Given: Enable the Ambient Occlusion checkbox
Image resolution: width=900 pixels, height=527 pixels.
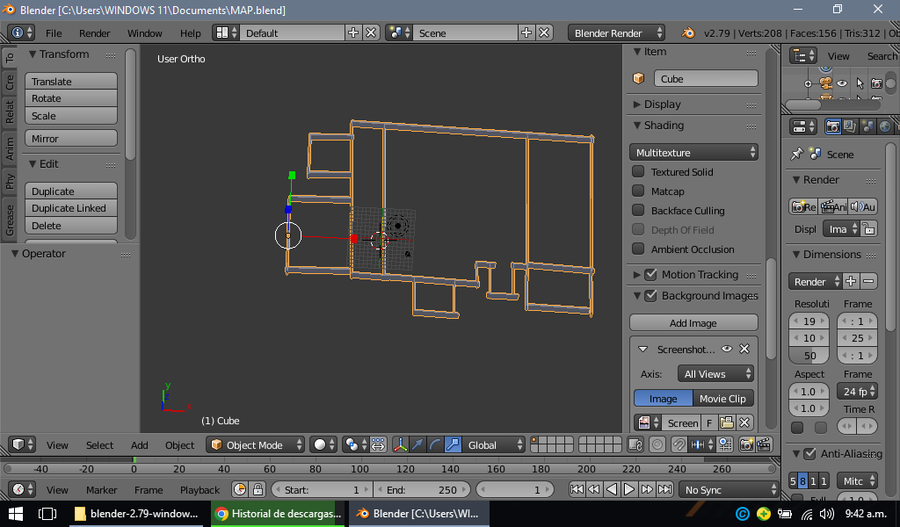Looking at the screenshot, I should coord(638,249).
